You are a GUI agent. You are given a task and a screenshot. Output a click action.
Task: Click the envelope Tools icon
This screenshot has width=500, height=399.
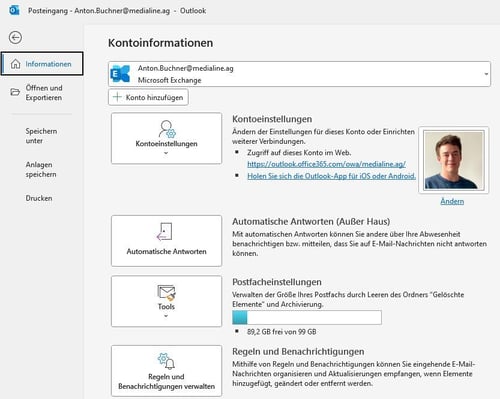pyautogui.click(x=166, y=293)
